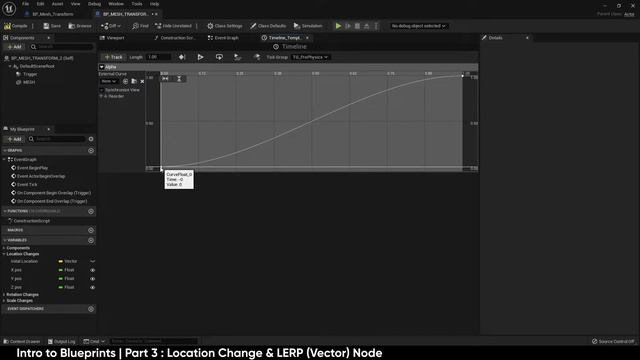Click the eject icon in toolbar
This screenshot has height=360, width=640.
tap(367, 26)
